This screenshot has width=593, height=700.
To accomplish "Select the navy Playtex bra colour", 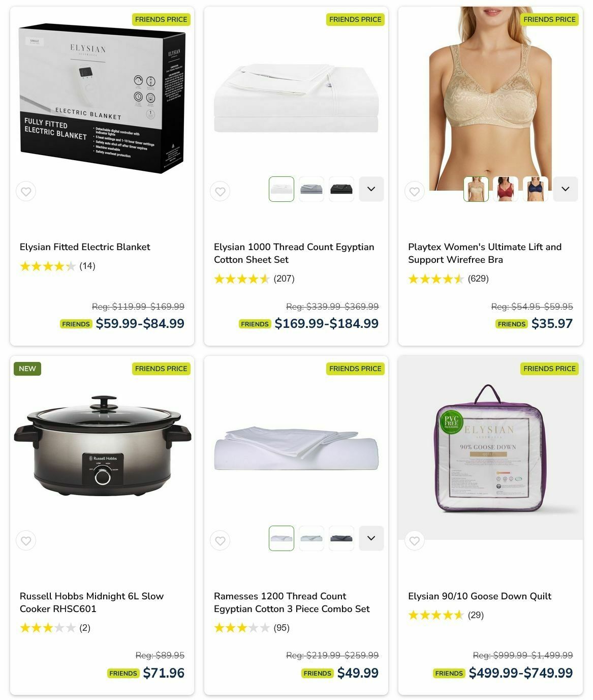I will [536, 189].
